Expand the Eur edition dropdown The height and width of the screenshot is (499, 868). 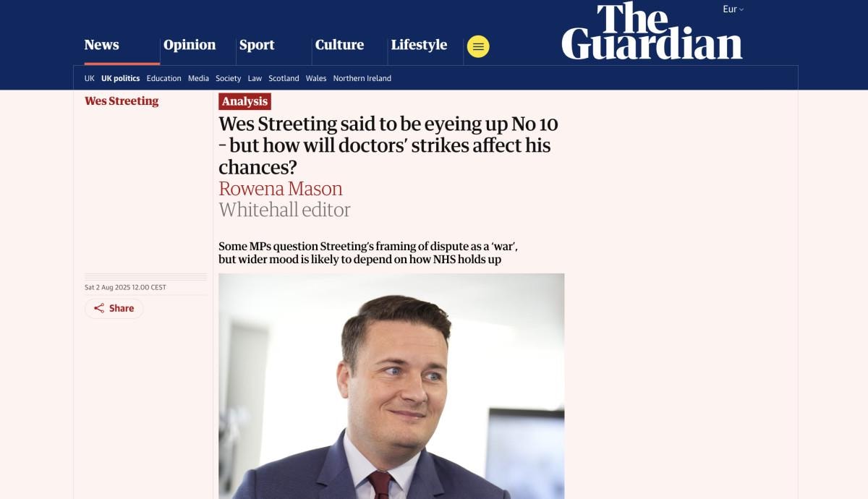click(x=733, y=9)
